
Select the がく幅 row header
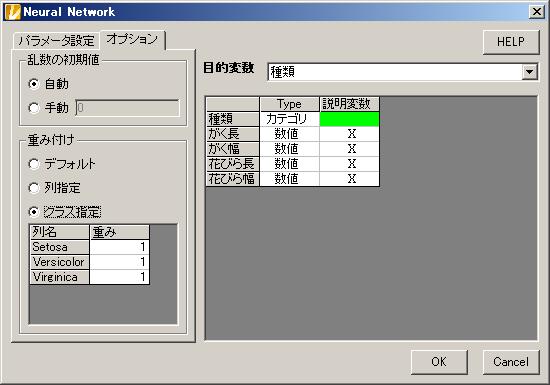tap(233, 149)
